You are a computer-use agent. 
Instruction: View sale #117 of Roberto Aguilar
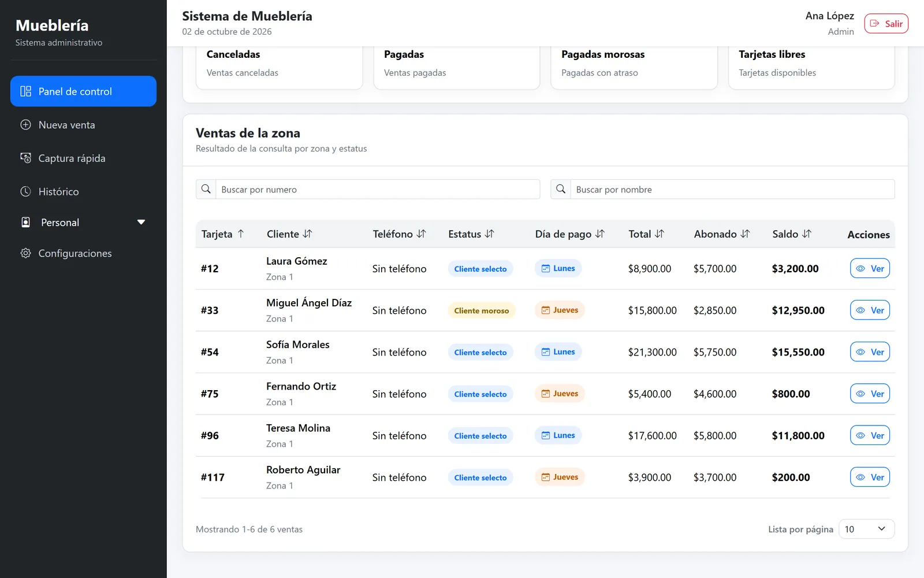point(870,477)
